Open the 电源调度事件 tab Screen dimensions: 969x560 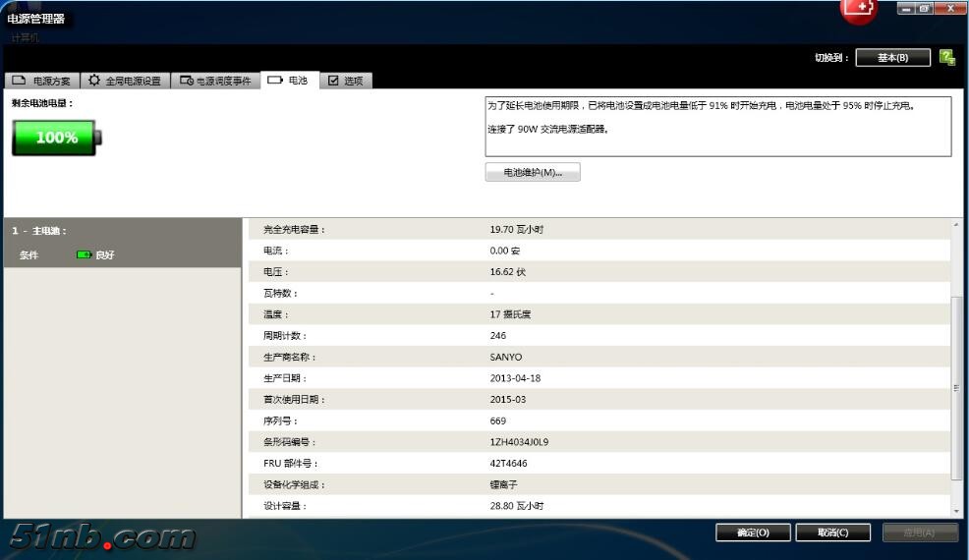coord(215,81)
